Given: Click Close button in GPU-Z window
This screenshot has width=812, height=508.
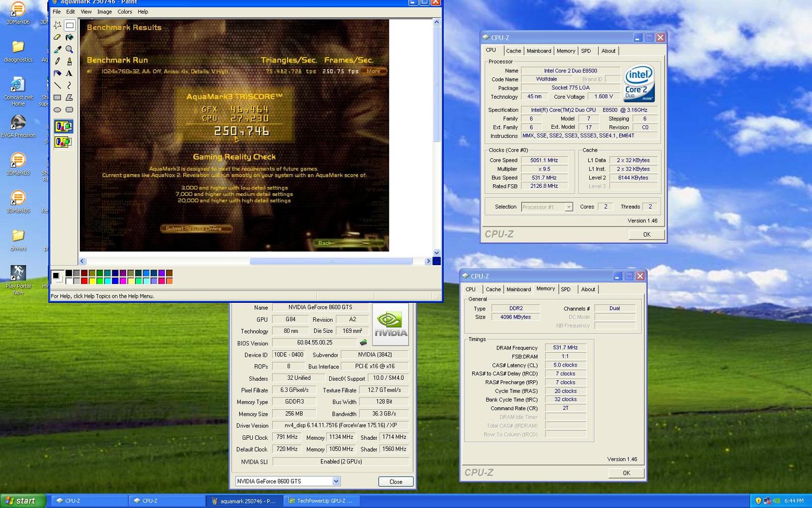Looking at the screenshot, I should tap(396, 482).
